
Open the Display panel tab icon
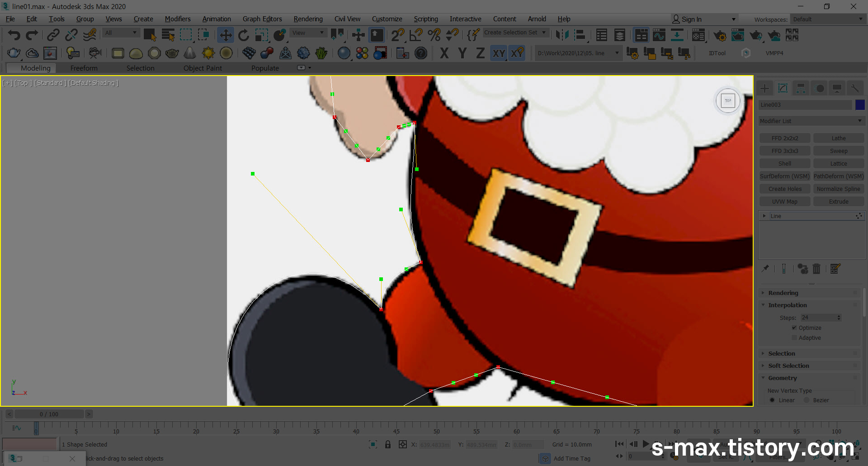837,88
